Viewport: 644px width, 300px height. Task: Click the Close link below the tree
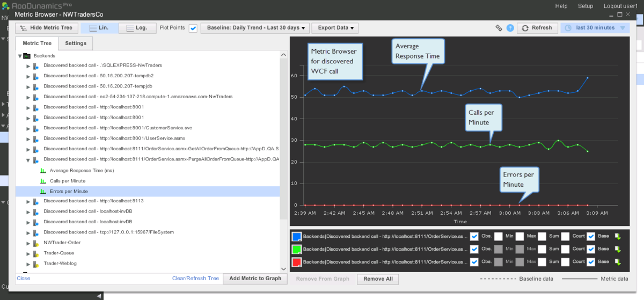click(24, 279)
